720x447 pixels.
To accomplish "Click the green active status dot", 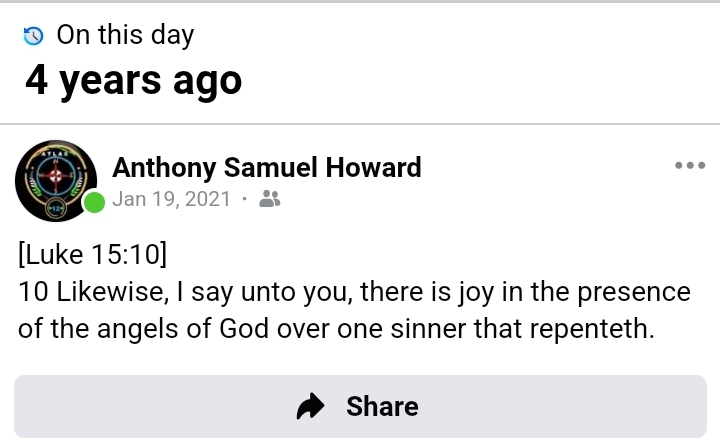I will 94,203.
